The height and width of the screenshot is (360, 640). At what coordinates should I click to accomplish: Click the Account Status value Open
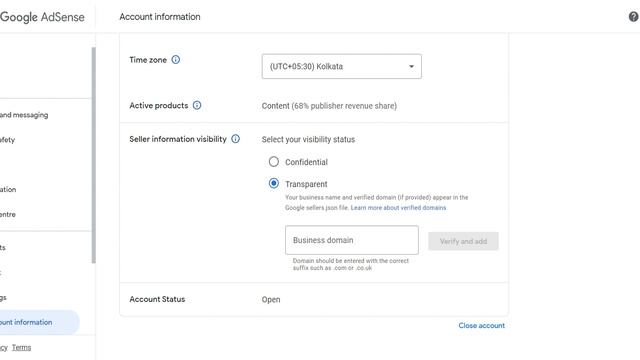(x=271, y=300)
